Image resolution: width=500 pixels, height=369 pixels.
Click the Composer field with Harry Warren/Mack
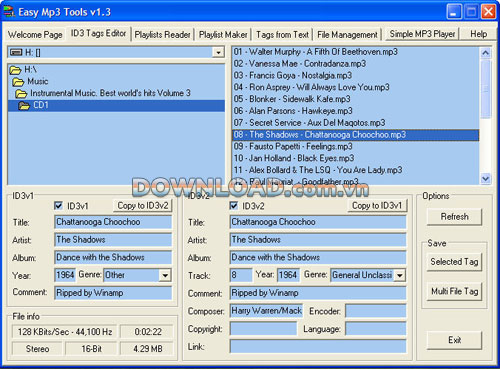(x=266, y=311)
